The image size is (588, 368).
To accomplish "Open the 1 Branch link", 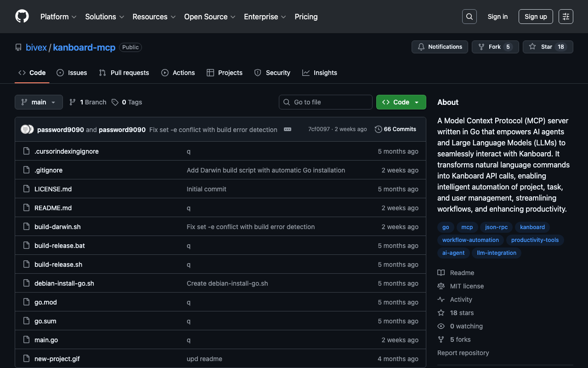I will (88, 102).
